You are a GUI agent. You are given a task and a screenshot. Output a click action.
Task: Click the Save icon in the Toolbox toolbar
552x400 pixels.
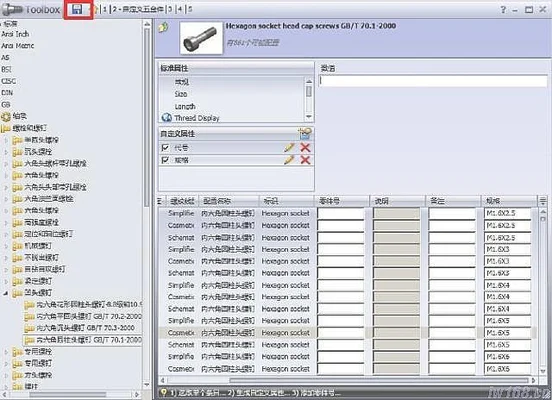click(x=77, y=9)
